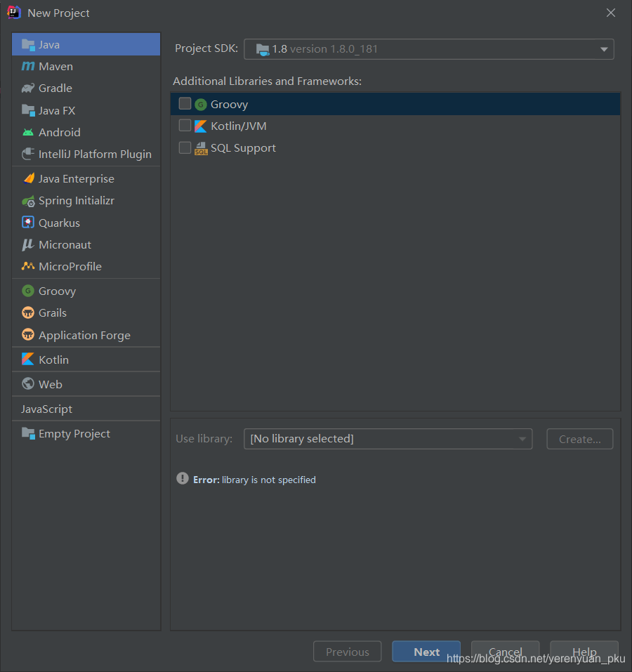This screenshot has width=632, height=672.
Task: Enable the SQL Support checkbox
Action: point(185,147)
